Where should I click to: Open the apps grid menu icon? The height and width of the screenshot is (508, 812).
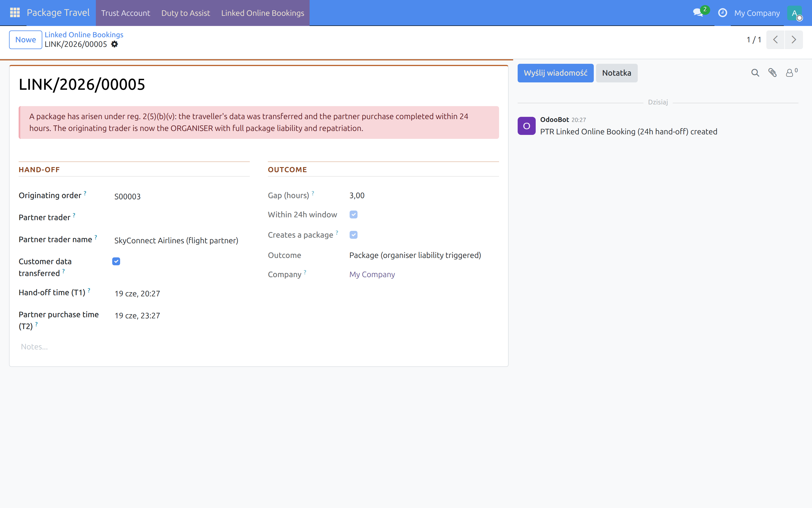[15, 13]
